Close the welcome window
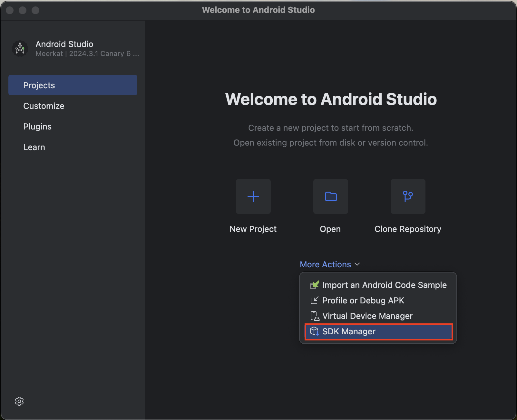 (x=10, y=10)
